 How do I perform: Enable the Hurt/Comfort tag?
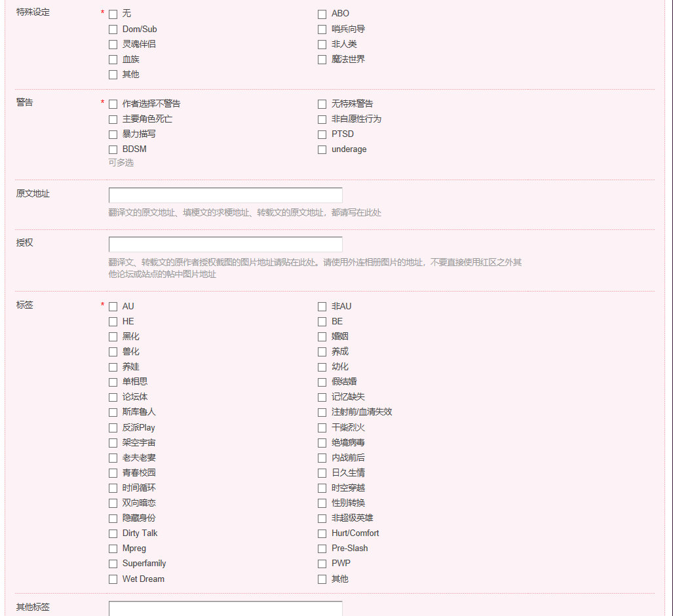coord(322,533)
